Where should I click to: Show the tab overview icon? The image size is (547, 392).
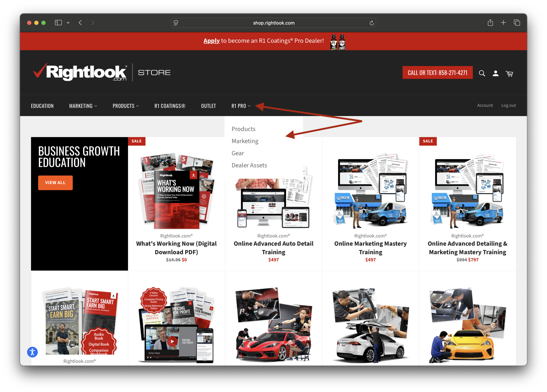[517, 23]
